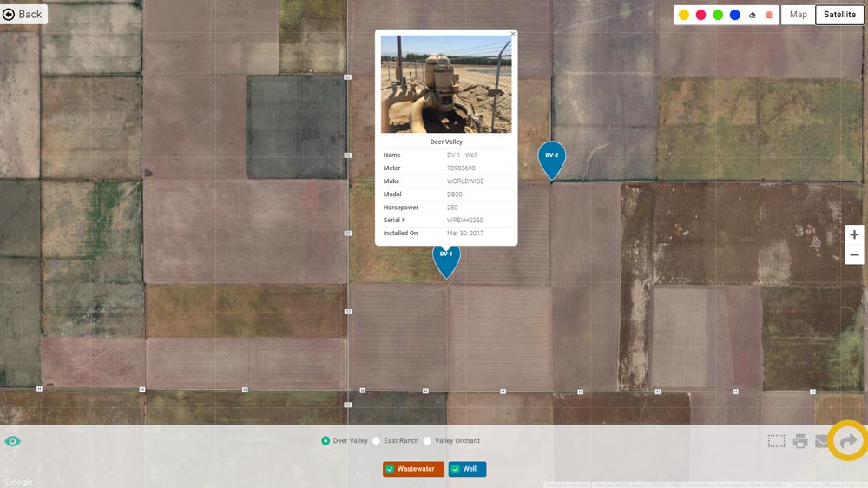Click the share arrow icon
The height and width of the screenshot is (488, 868).
[848, 441]
